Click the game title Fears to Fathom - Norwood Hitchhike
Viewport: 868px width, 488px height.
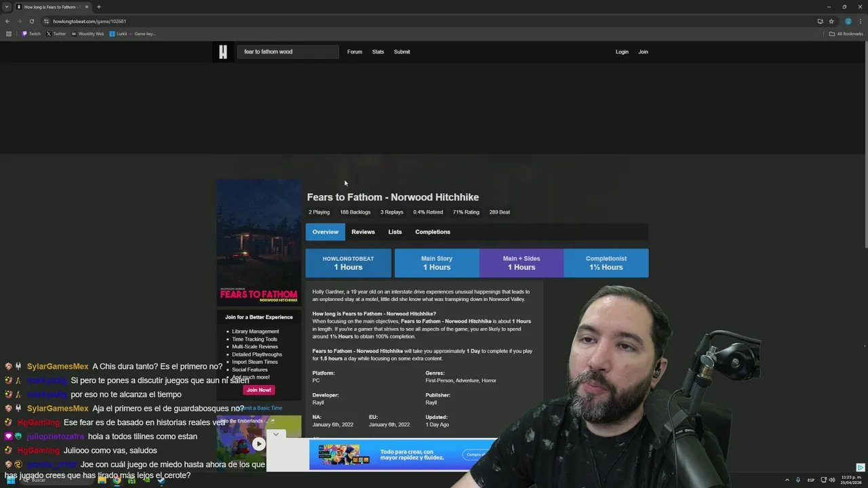(x=393, y=197)
